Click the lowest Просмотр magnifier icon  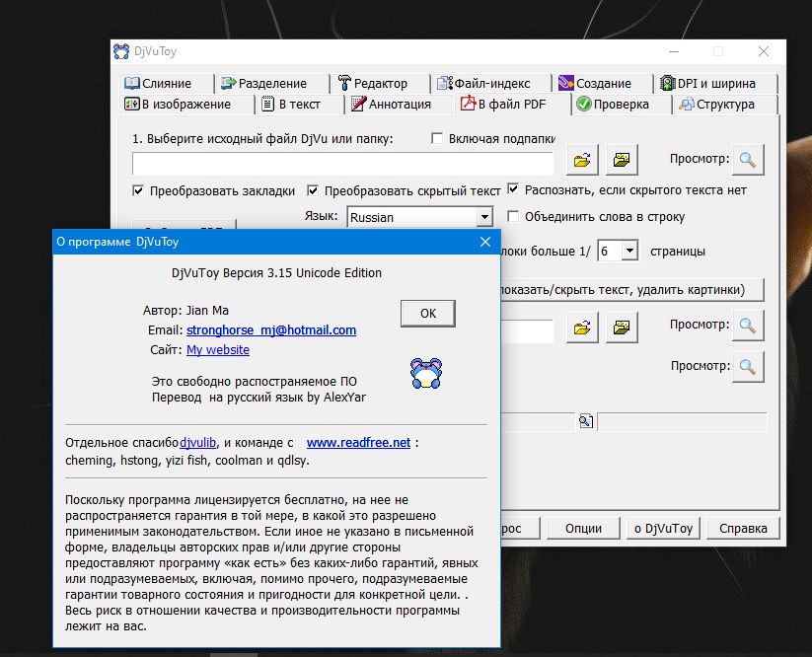click(x=747, y=367)
